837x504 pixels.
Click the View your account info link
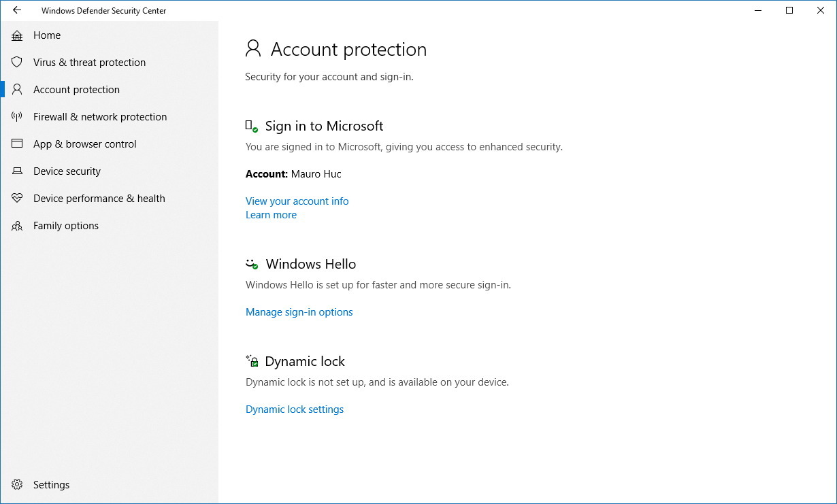297,201
